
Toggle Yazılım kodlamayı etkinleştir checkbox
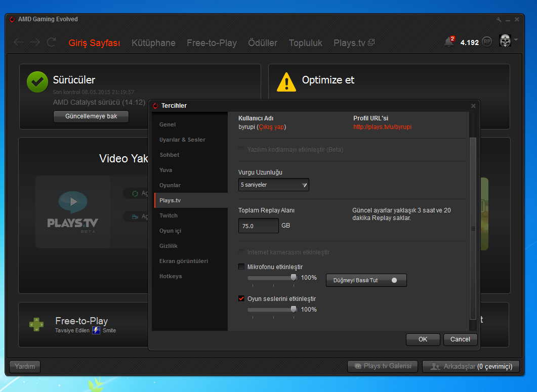[x=241, y=149]
